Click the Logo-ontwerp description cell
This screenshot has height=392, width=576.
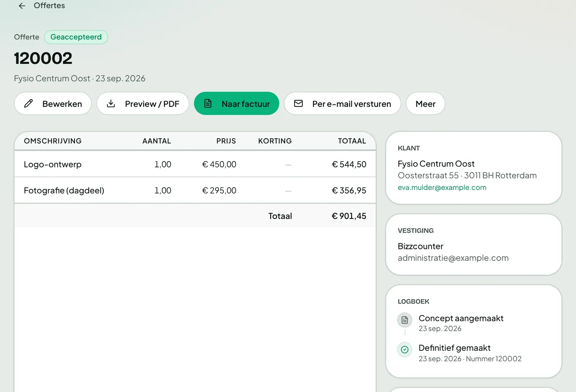tap(53, 165)
